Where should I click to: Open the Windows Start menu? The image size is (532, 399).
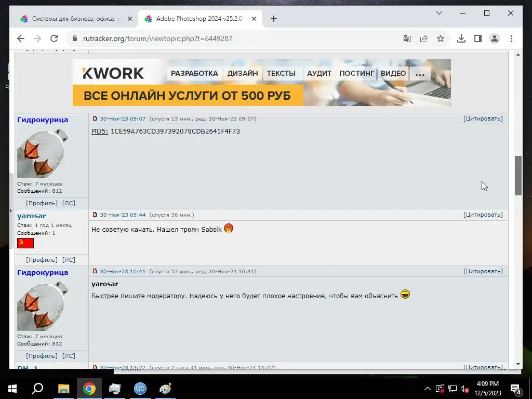click(x=12, y=389)
